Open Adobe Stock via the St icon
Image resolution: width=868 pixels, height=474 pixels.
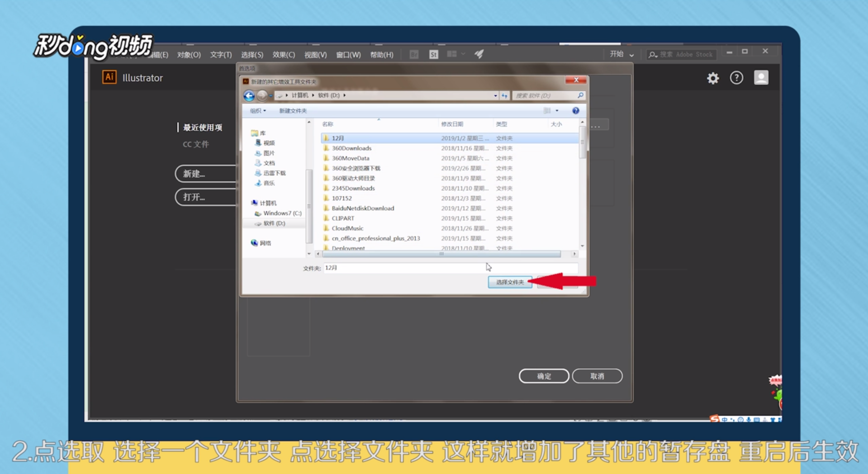[x=433, y=55]
